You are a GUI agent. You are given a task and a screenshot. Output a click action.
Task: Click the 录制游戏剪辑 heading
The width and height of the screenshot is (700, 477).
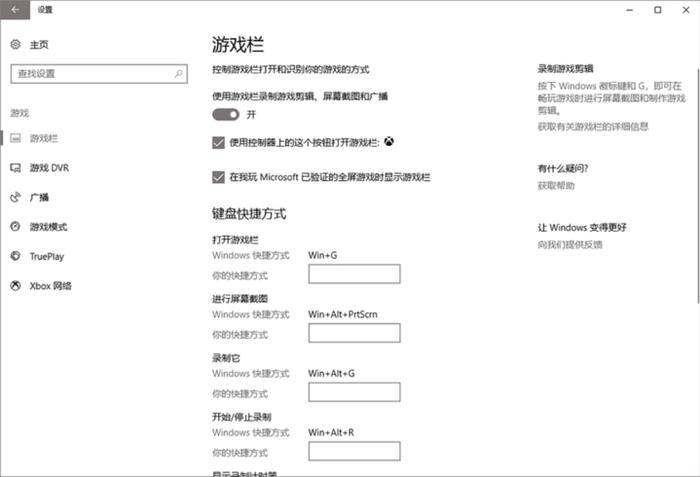tap(565, 69)
